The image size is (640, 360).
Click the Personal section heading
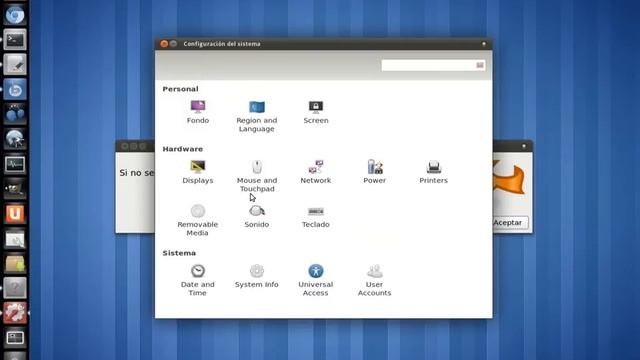pyautogui.click(x=180, y=89)
